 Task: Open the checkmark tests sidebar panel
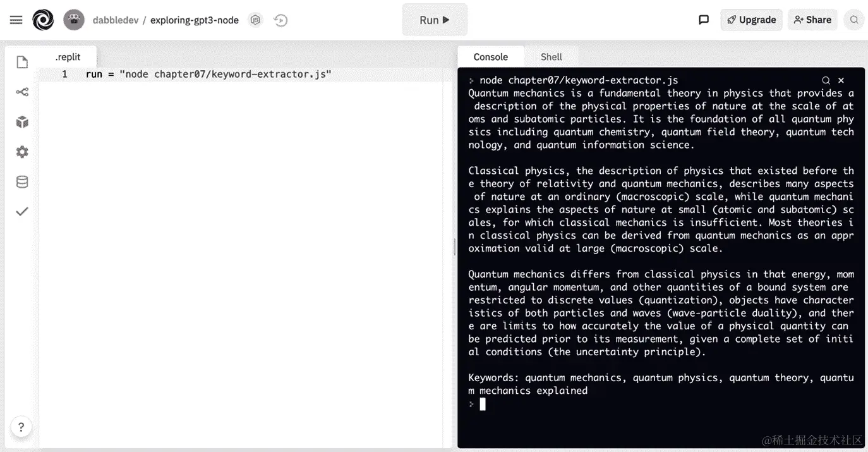tap(21, 211)
